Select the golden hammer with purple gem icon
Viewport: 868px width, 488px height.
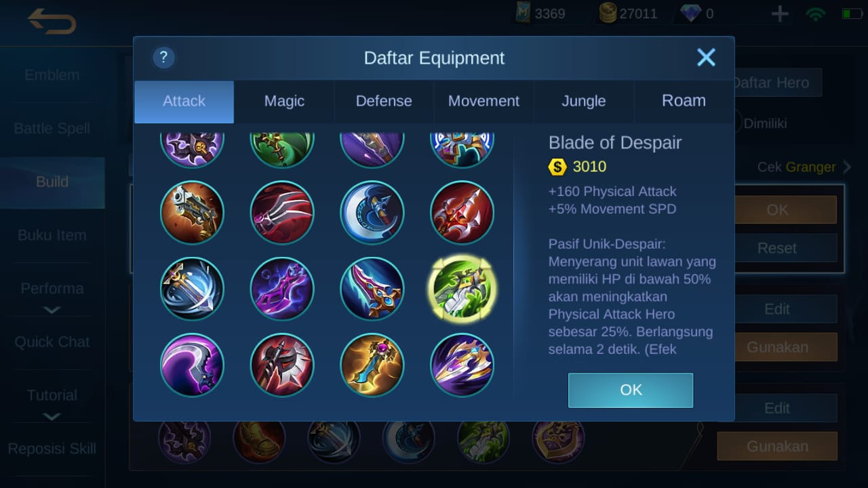(372, 365)
